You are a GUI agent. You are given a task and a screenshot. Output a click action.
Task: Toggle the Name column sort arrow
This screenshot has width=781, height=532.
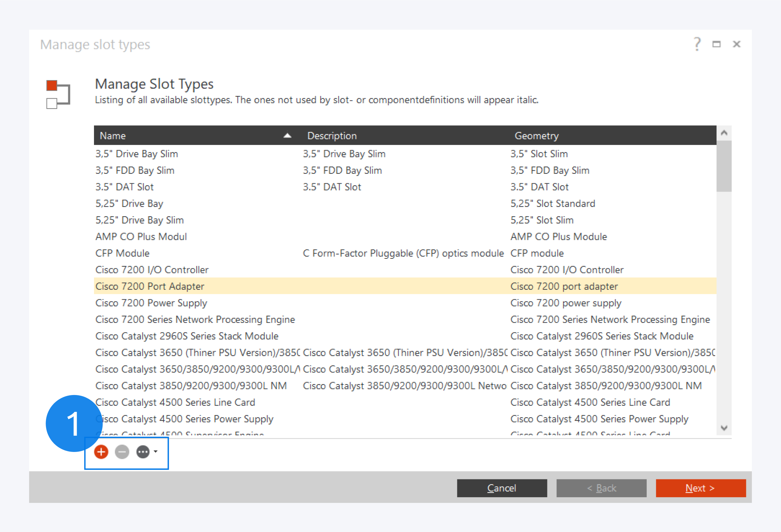[x=287, y=135]
